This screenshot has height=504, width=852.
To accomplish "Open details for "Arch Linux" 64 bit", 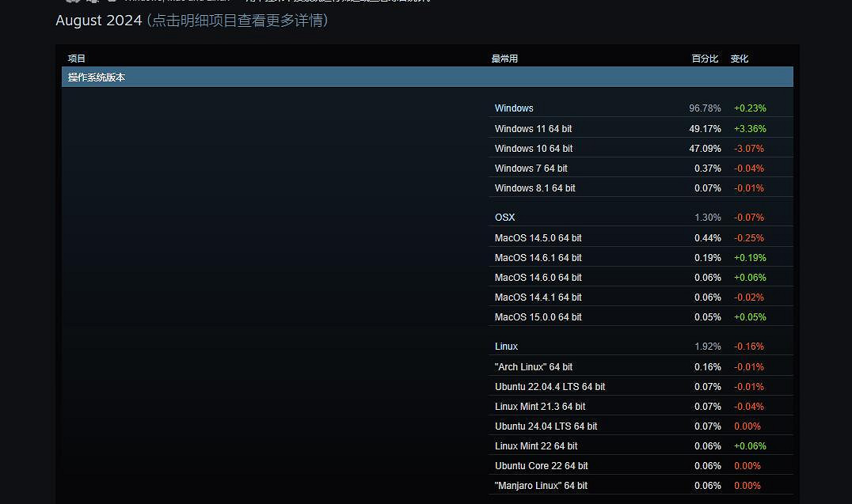I will tap(534, 366).
